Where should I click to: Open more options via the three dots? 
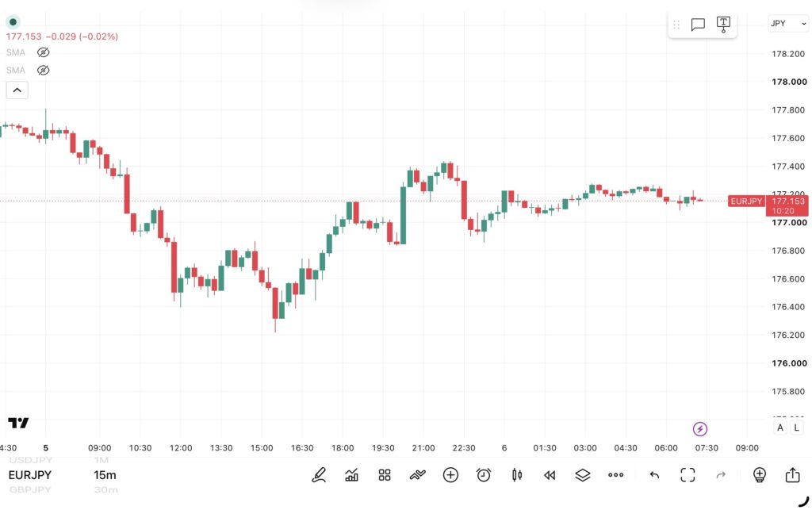[x=615, y=475]
